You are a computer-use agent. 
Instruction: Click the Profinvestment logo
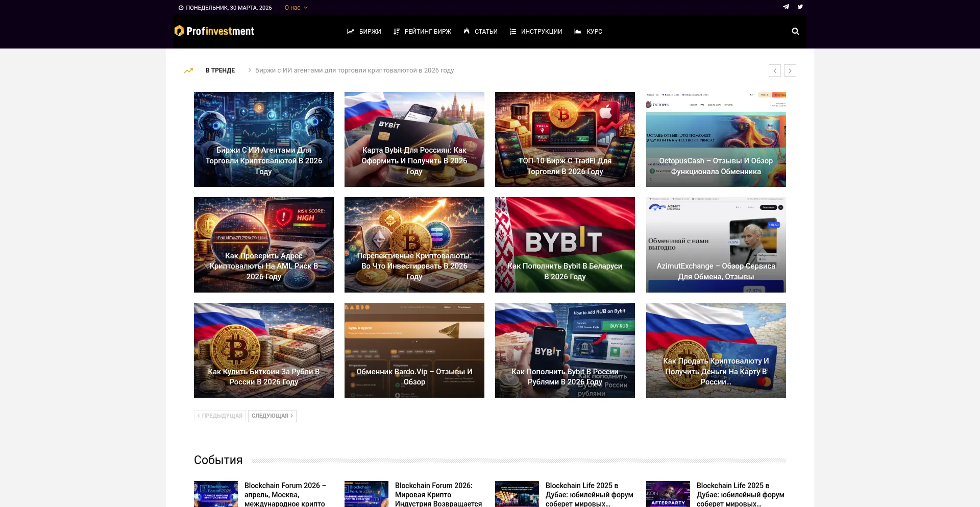coord(214,31)
